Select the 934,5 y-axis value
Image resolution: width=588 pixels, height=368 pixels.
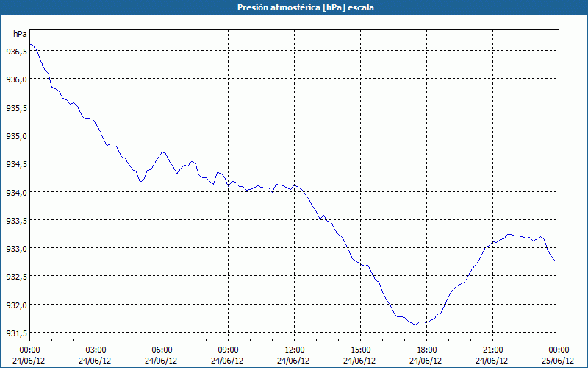16,164
